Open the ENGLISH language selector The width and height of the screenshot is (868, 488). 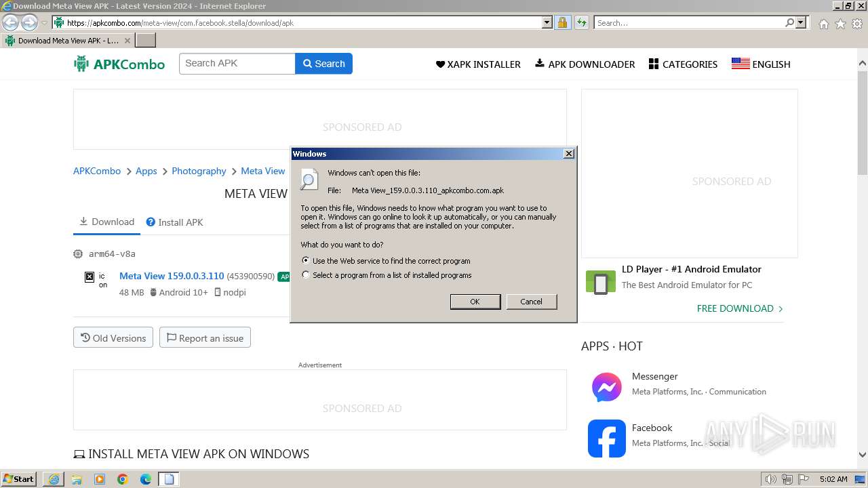[x=761, y=64]
